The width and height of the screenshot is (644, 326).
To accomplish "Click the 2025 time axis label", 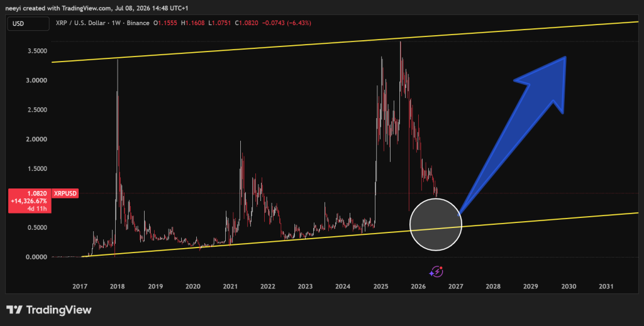I will [x=380, y=286].
